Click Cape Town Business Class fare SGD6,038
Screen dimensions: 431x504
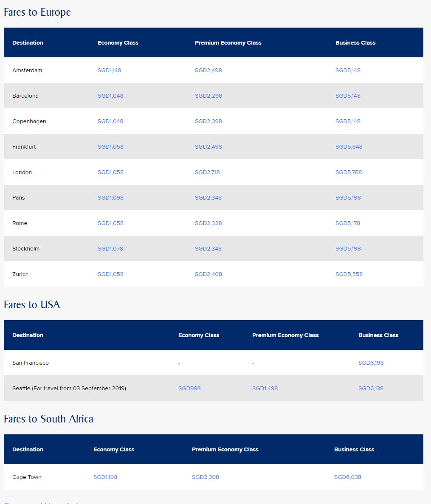point(348,477)
